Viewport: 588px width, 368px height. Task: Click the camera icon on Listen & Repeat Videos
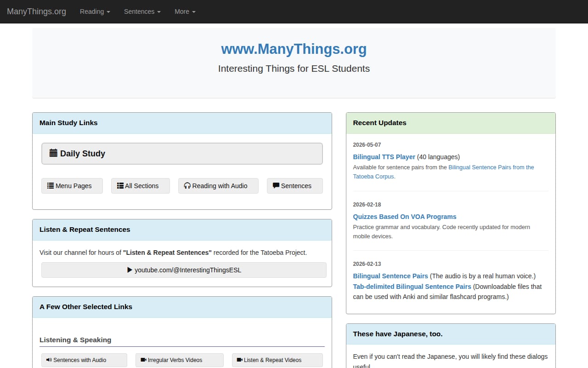coord(240,360)
